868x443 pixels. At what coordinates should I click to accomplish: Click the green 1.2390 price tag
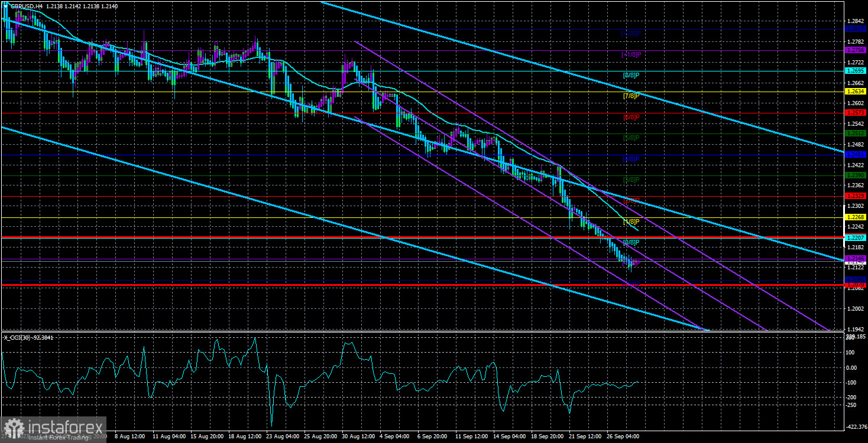point(856,175)
